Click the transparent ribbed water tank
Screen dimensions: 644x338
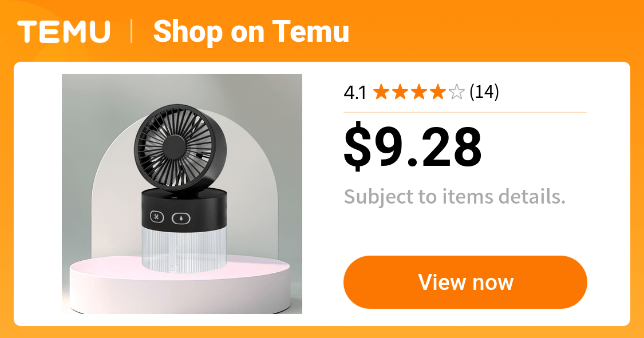pyautogui.click(x=184, y=249)
